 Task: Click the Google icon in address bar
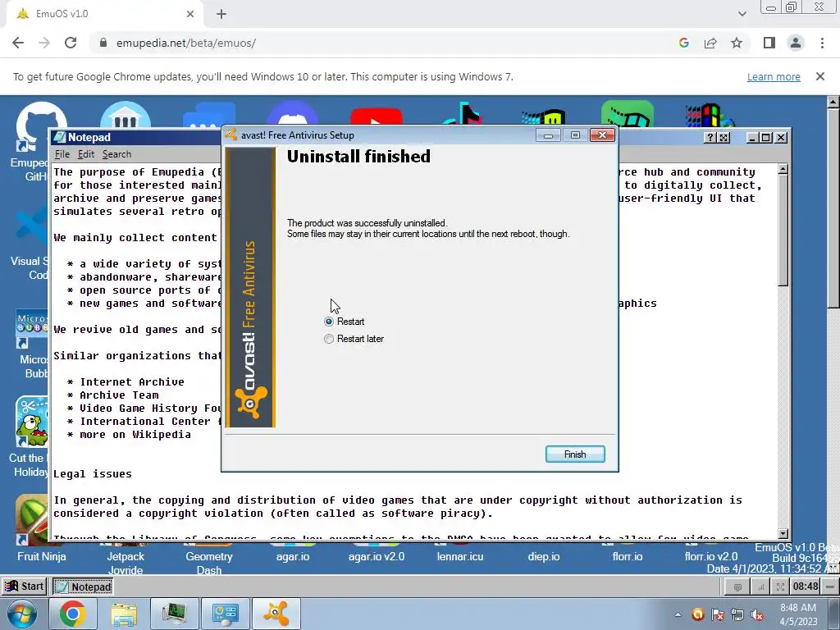point(683,43)
